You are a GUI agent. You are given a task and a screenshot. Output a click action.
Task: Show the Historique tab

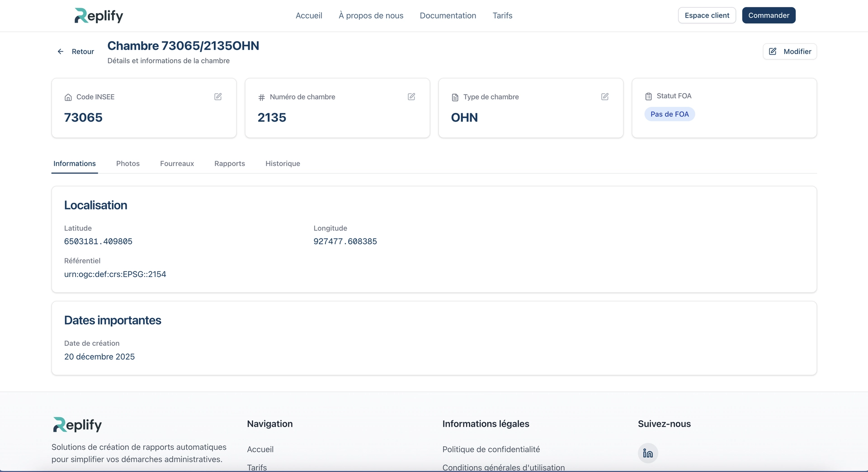pos(283,163)
